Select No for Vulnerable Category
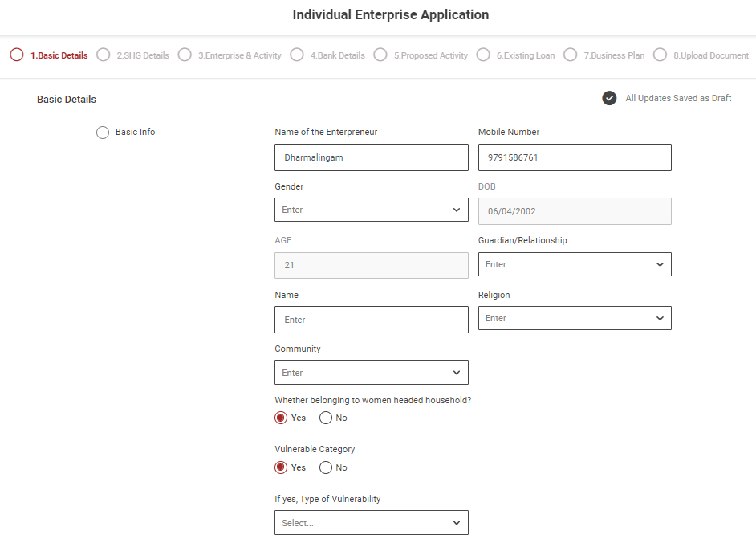 coord(326,467)
